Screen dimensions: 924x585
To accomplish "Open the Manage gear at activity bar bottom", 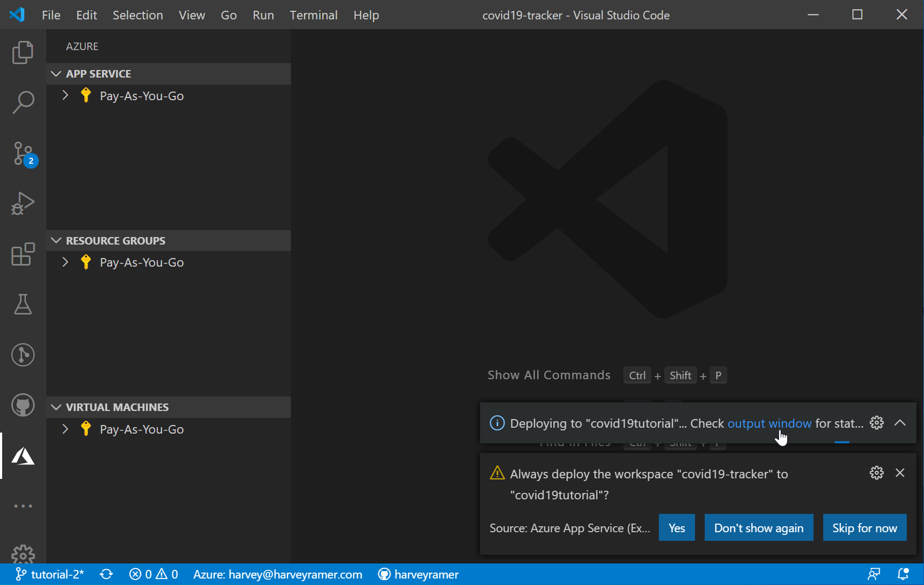I will (x=23, y=554).
